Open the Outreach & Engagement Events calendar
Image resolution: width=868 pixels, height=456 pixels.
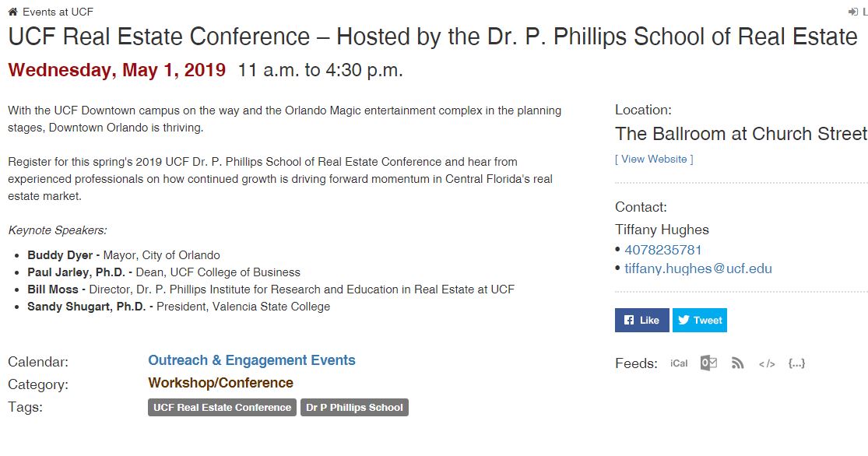pos(251,360)
